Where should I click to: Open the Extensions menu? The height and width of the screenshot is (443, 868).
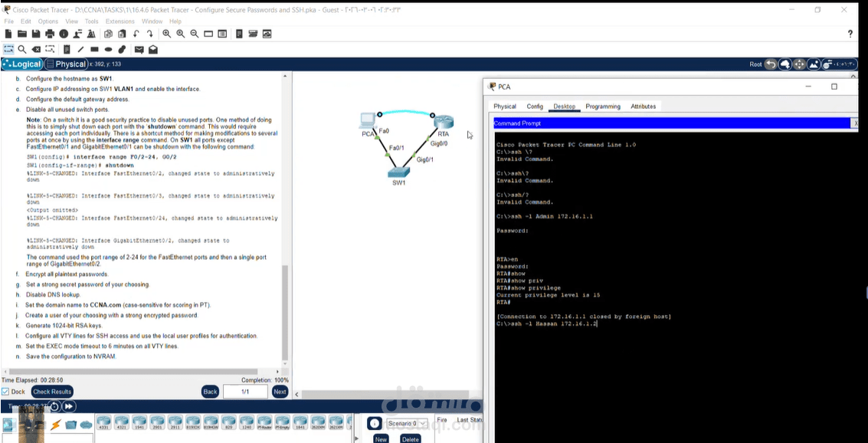coord(120,21)
